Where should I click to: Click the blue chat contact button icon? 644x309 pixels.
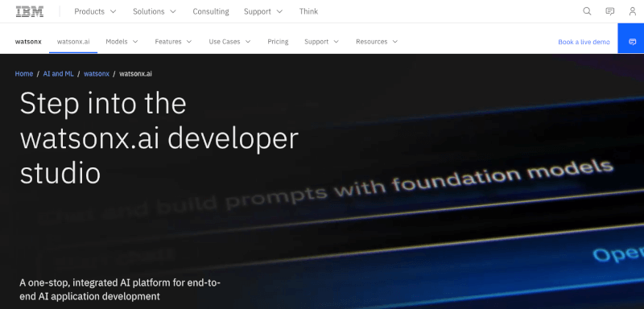(x=633, y=42)
